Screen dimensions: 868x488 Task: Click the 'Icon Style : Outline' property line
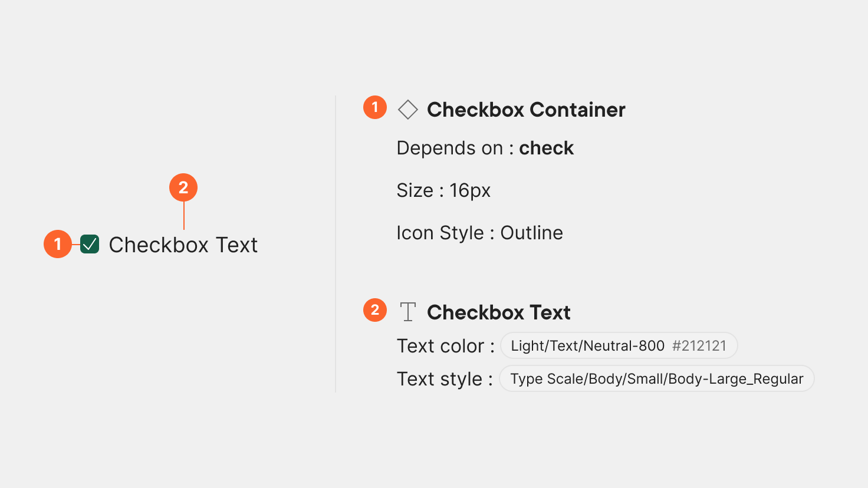coord(479,233)
